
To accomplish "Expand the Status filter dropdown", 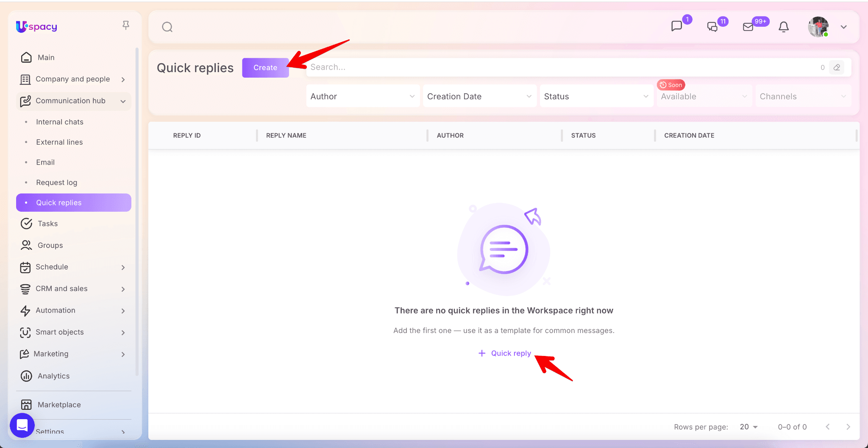I will pos(596,96).
